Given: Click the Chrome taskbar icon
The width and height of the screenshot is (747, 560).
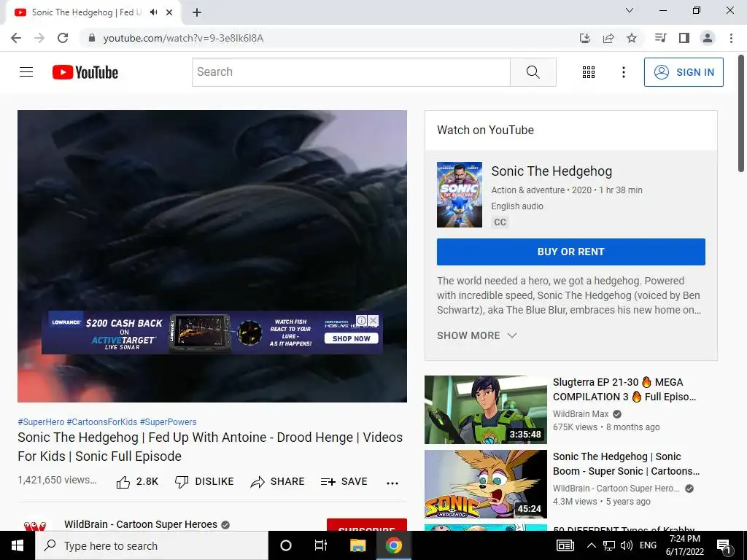Looking at the screenshot, I should pos(393,545).
